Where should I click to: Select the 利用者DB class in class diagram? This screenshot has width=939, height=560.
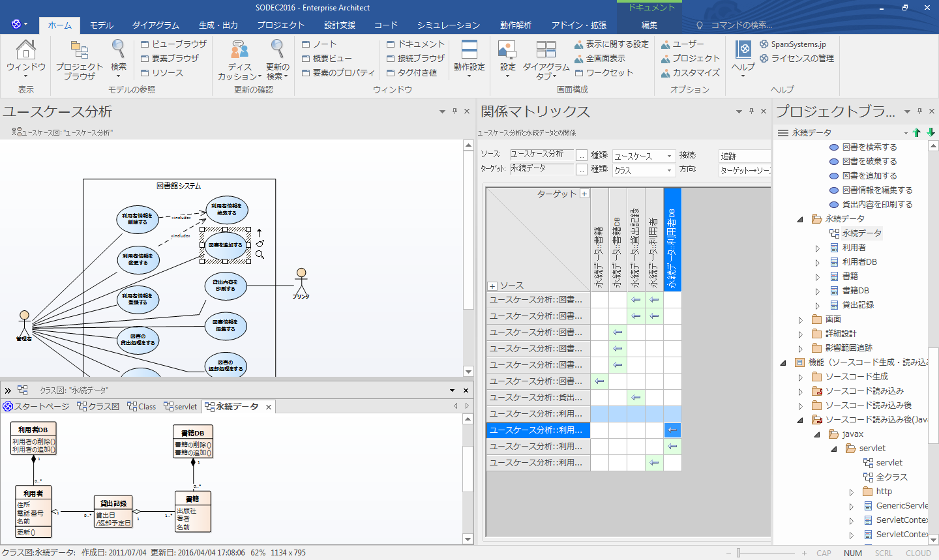tap(33, 437)
